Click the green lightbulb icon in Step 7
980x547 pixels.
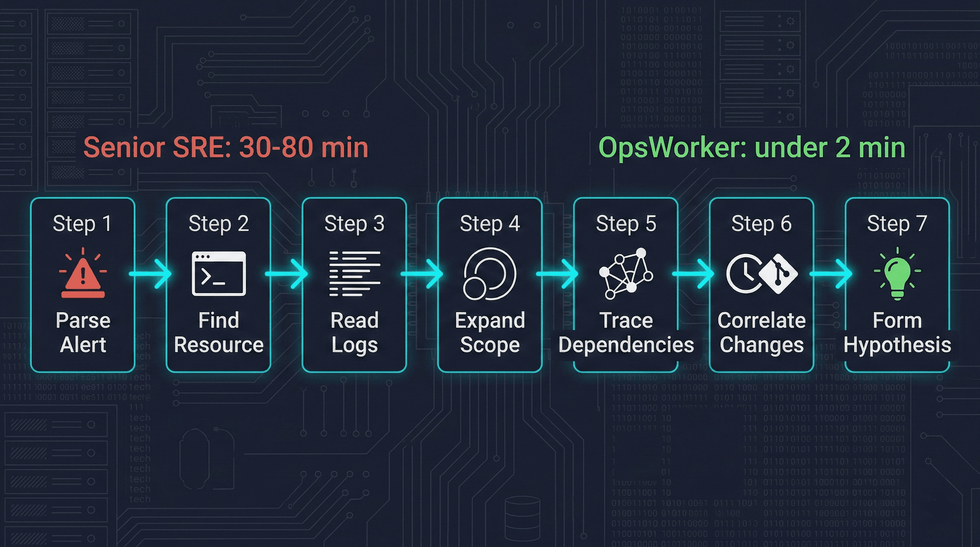897,274
